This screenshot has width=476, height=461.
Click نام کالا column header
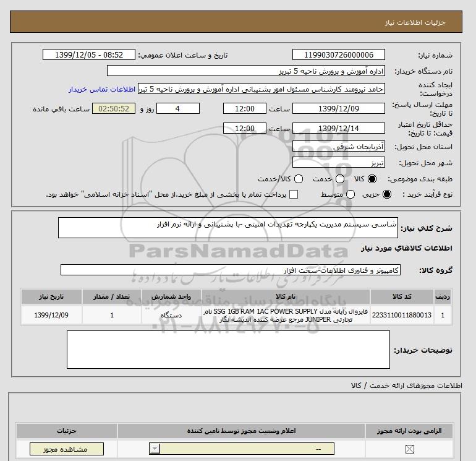pos(286,296)
